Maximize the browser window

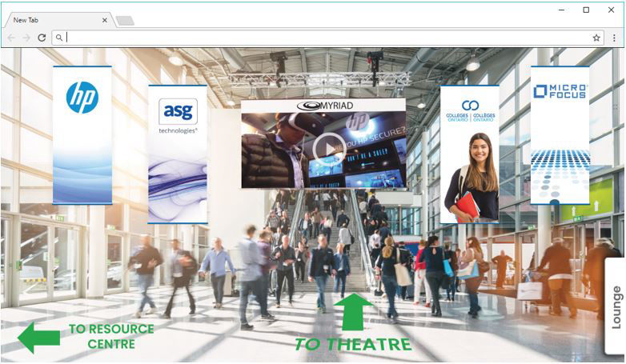(x=586, y=10)
